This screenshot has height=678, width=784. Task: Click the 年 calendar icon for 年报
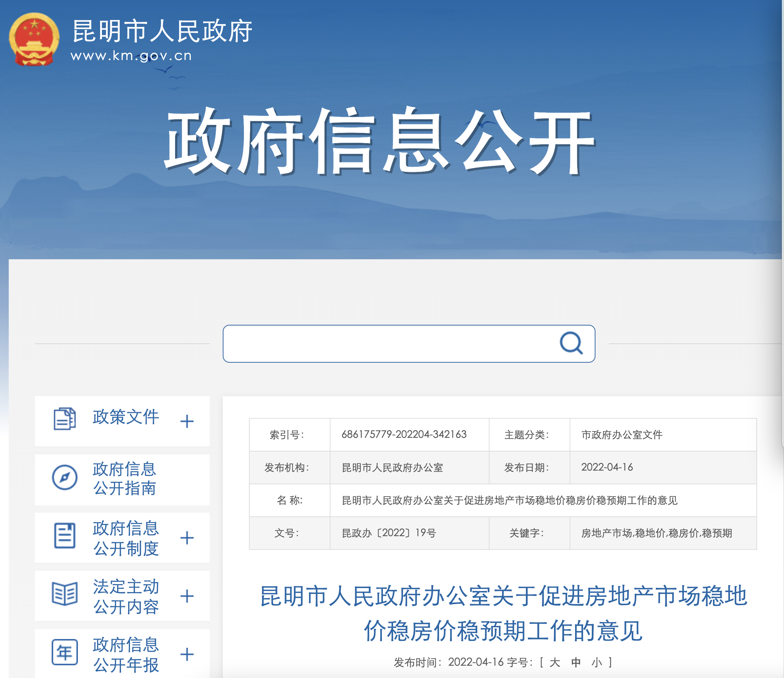click(65, 652)
